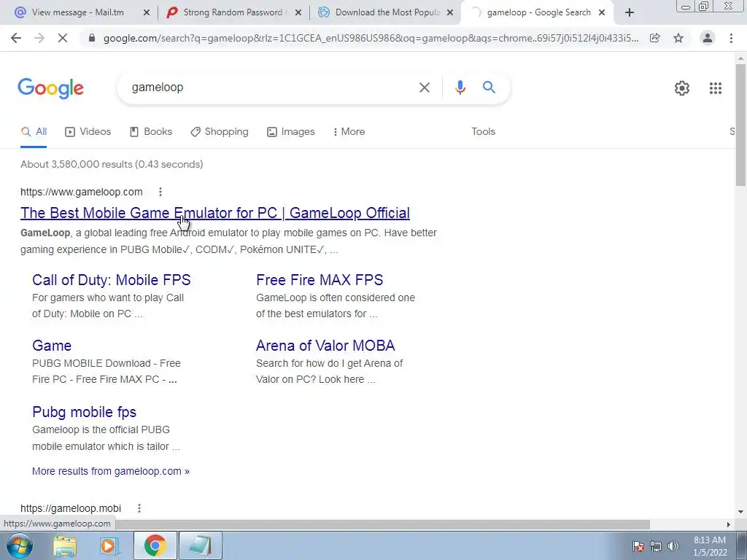Open the gameloop.mobi result options menu
This screenshot has width=747, height=560.
139,508
